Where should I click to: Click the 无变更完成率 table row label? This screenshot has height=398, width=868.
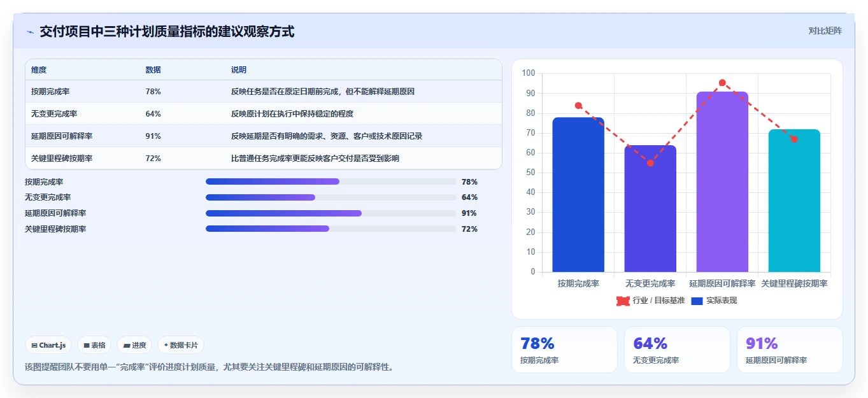(x=54, y=114)
